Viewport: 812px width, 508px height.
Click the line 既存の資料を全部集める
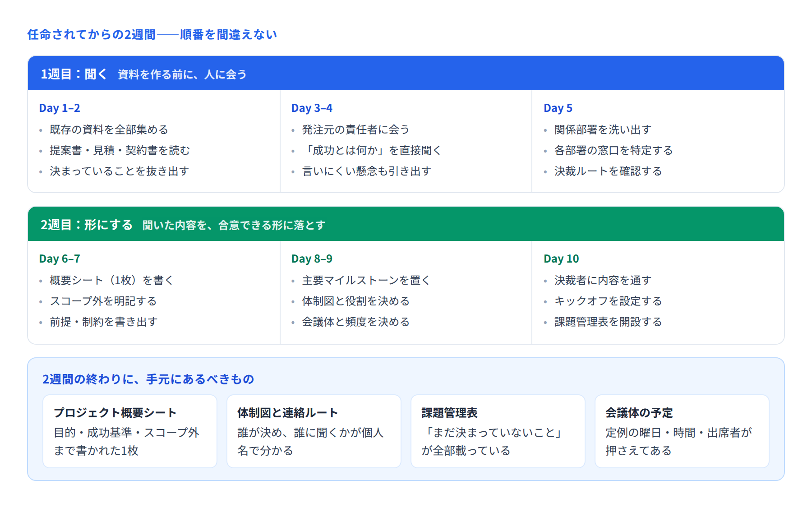109,130
